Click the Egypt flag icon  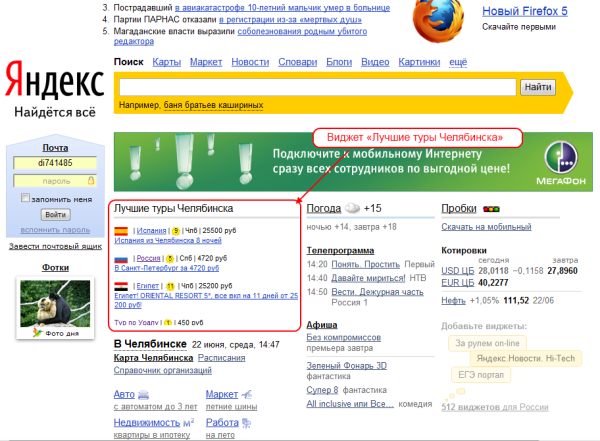(121, 286)
